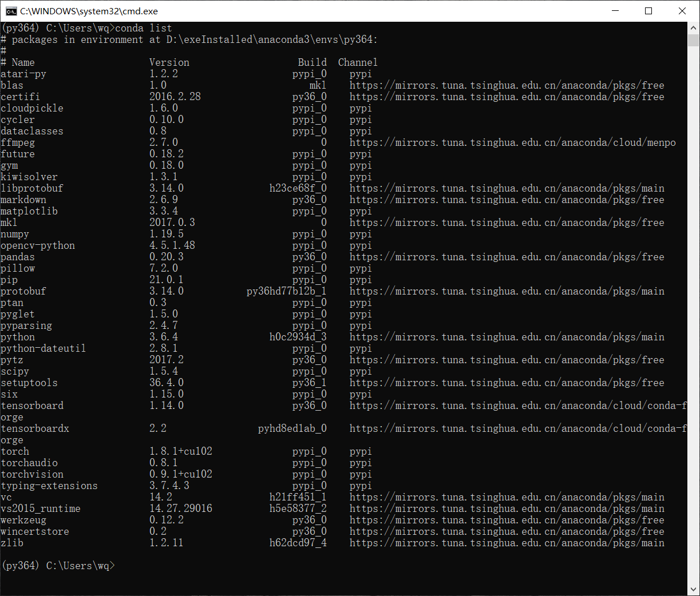Click the 'cycler' package name
The width and height of the screenshot is (700, 596).
click(x=18, y=120)
